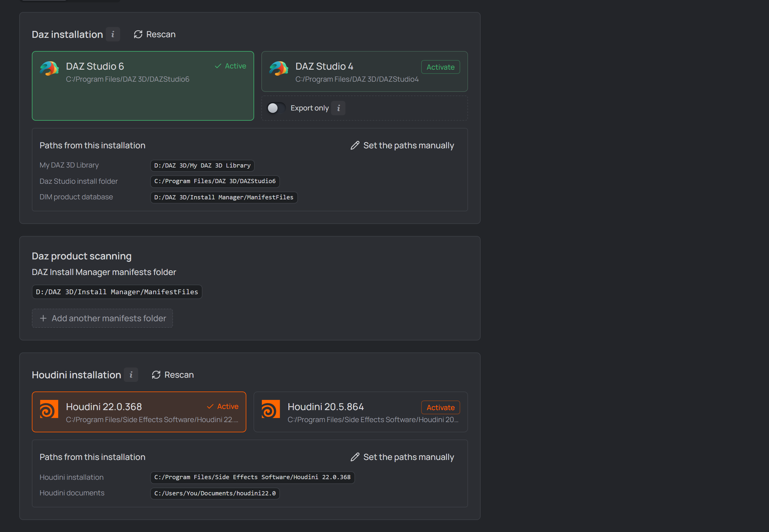
Task: Click the Houdini 22.0.368 logo icon
Action: click(x=49, y=409)
